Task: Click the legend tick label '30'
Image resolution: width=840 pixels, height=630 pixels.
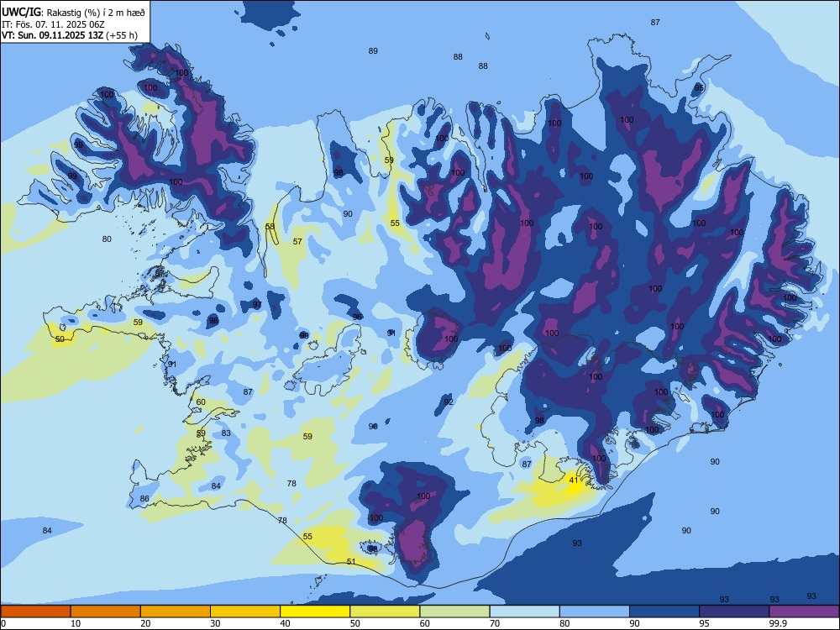Action: (x=215, y=623)
